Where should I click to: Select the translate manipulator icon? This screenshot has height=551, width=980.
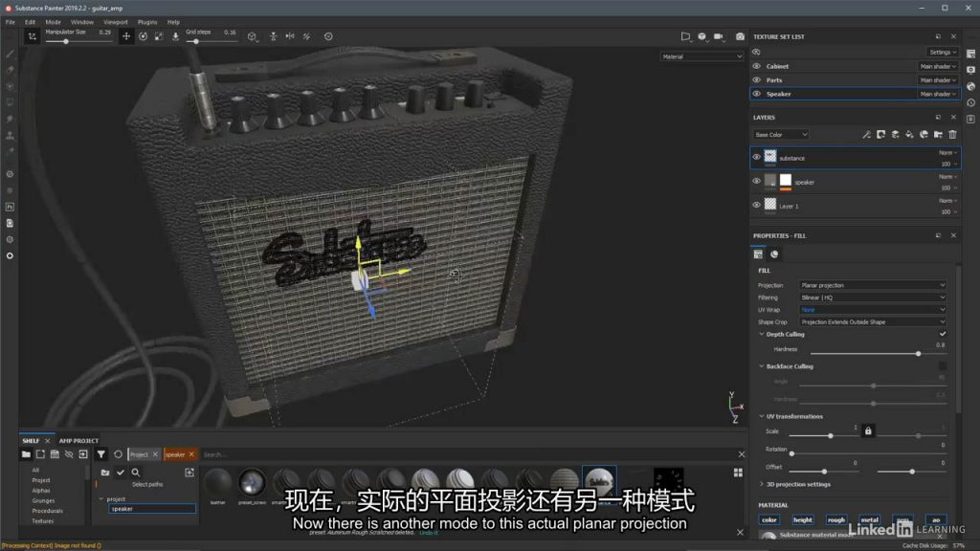click(126, 36)
